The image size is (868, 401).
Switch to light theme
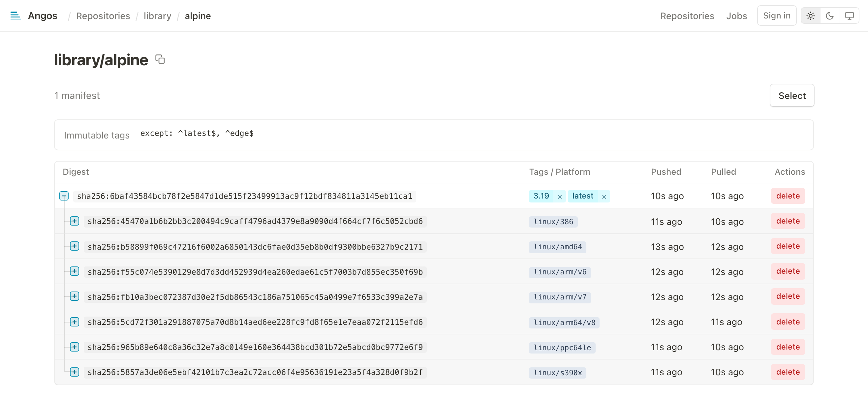click(x=810, y=16)
